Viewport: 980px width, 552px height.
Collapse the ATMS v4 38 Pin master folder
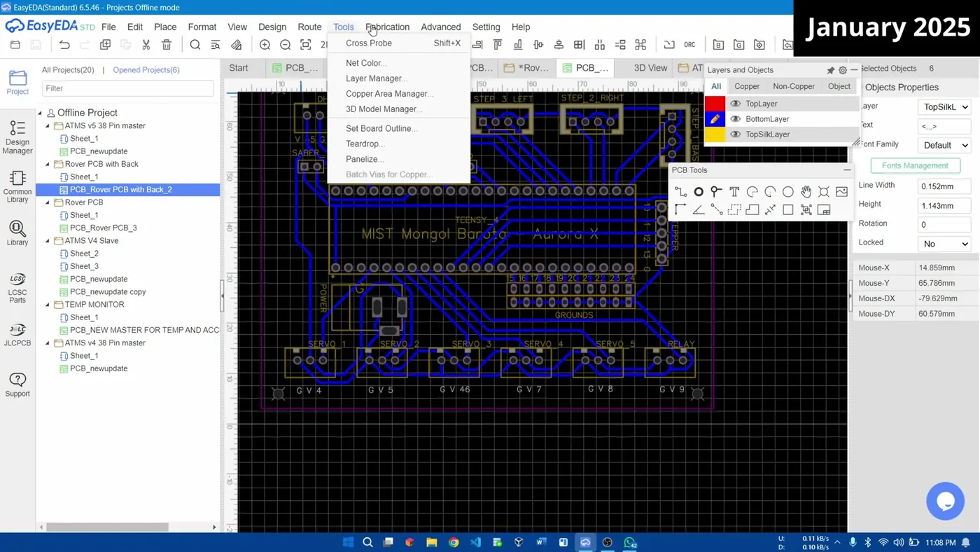tap(48, 343)
